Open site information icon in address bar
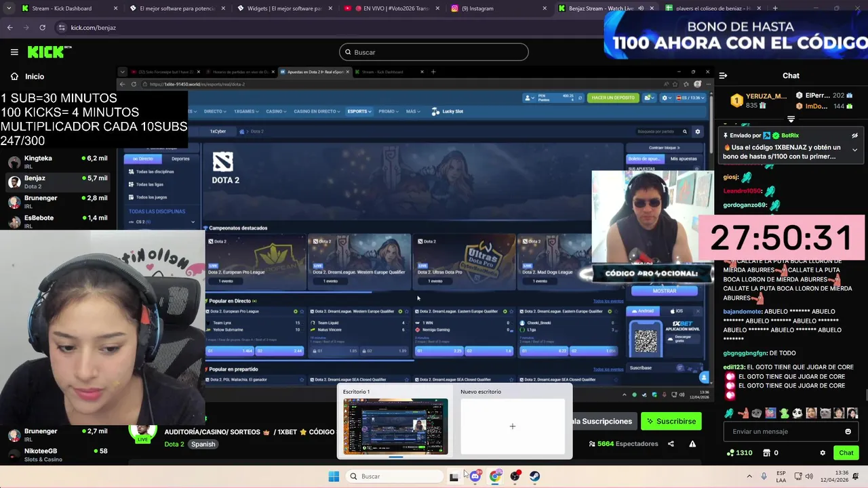The height and width of the screenshot is (488, 868). click(62, 27)
